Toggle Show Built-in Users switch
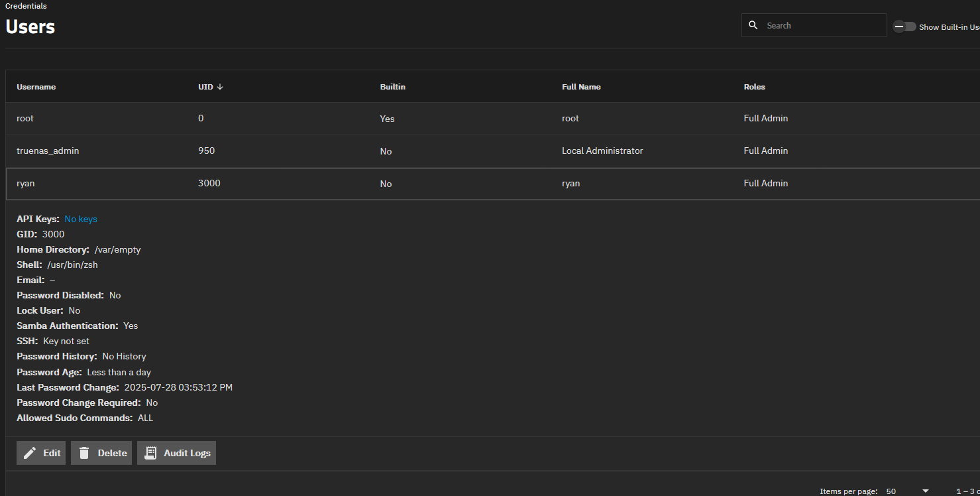The width and height of the screenshot is (980, 496). coord(904,27)
